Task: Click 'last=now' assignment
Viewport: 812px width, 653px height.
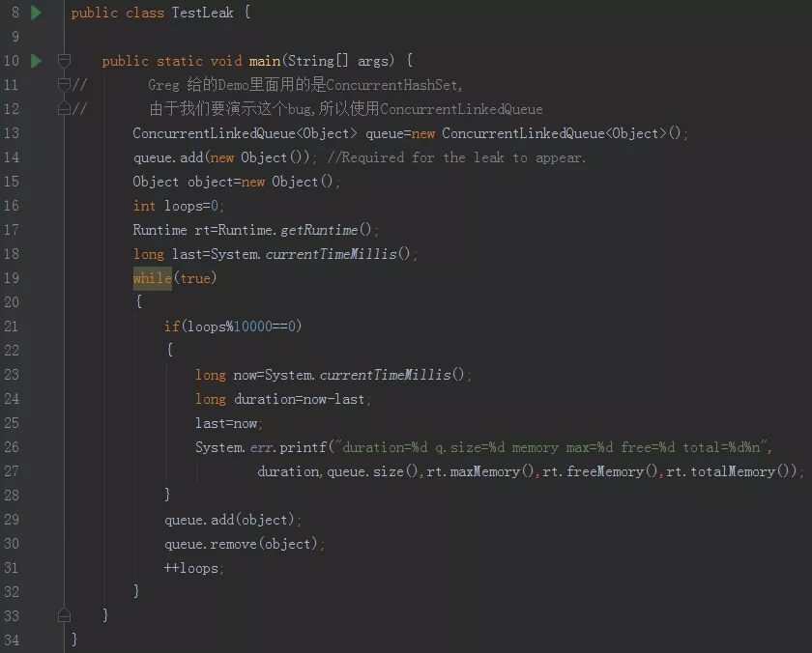Action: 226,423
